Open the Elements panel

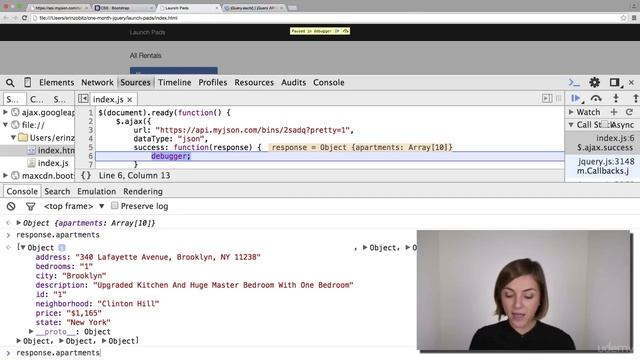click(x=57, y=82)
